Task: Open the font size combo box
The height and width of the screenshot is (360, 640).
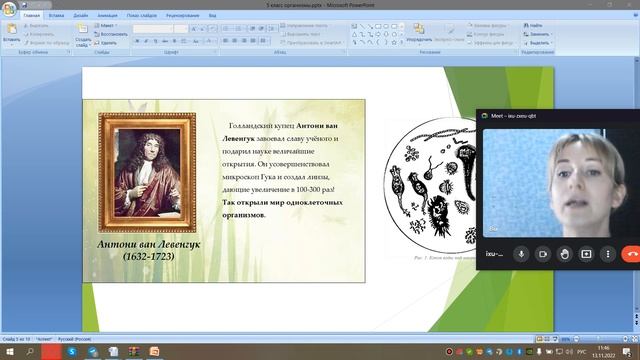Action: pos(180,29)
